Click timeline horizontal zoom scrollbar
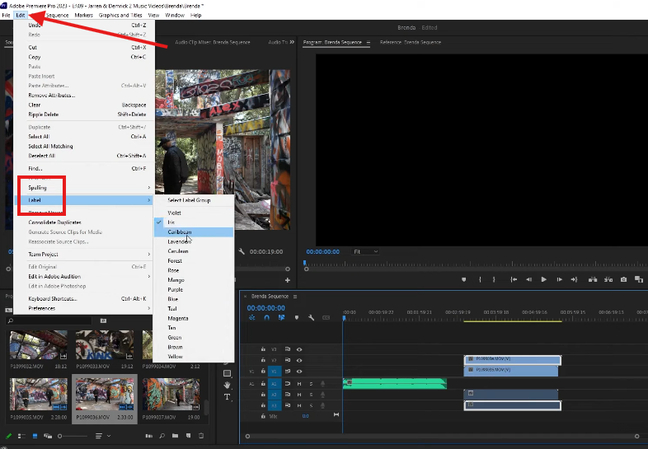The height and width of the screenshot is (449, 648). pyautogui.click(x=442, y=436)
